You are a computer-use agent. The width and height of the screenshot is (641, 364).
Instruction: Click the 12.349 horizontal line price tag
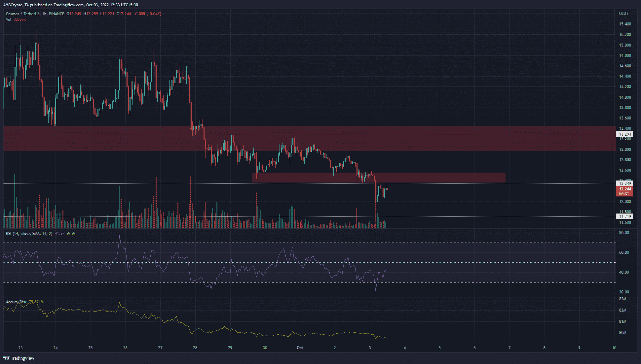tap(625, 183)
